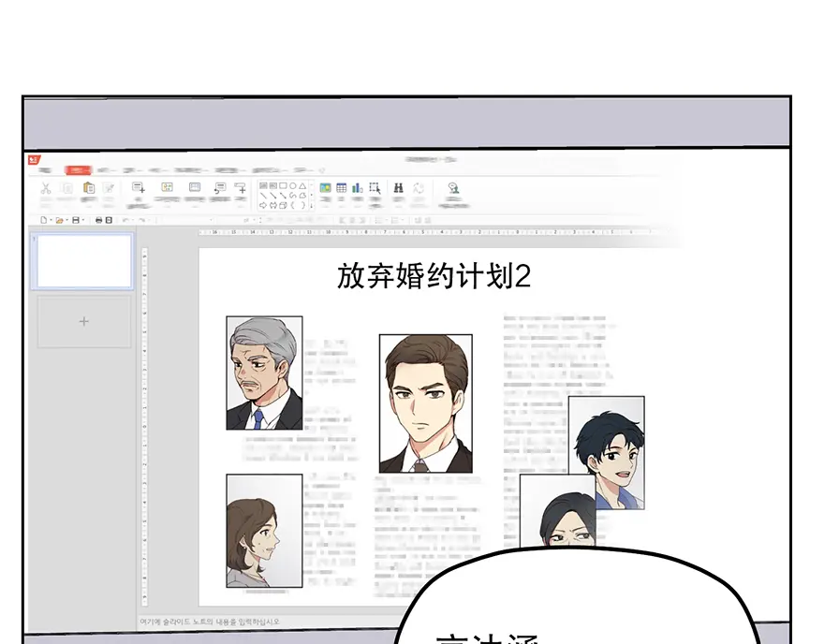Select the first slide thumbnail

pos(84,261)
